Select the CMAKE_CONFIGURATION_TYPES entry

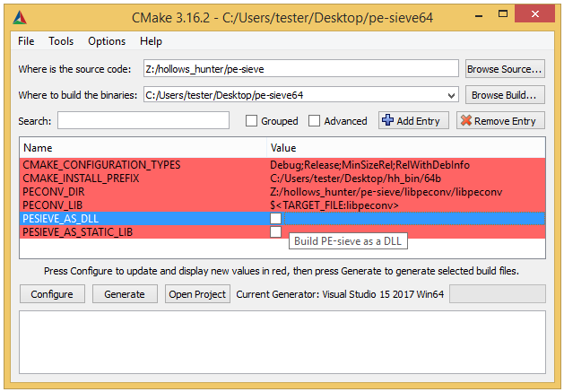(101, 165)
